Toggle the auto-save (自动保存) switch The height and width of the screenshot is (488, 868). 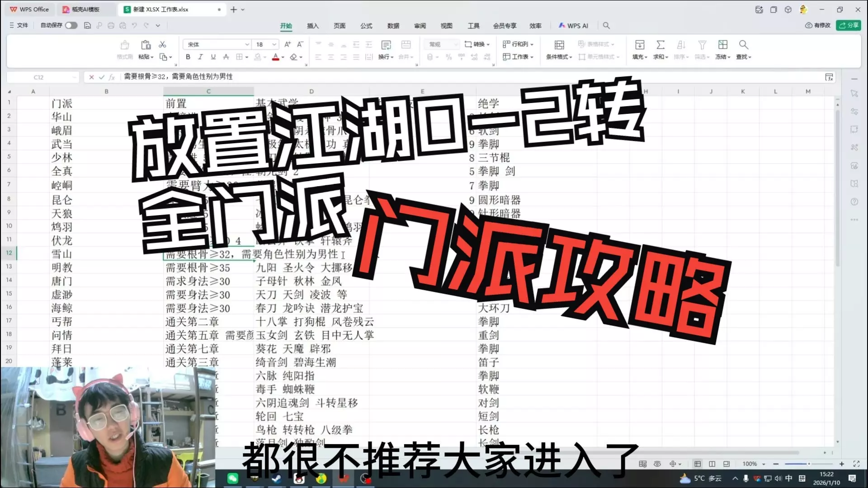71,25
